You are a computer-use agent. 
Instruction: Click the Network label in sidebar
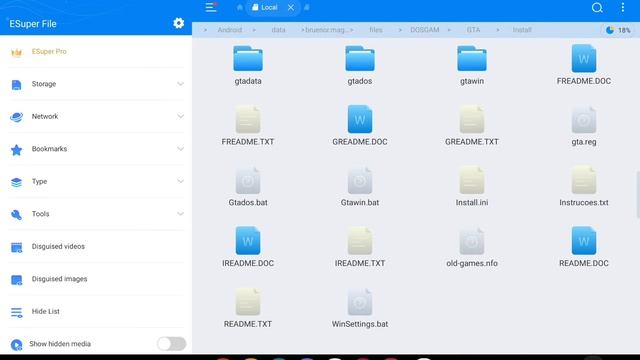point(45,116)
